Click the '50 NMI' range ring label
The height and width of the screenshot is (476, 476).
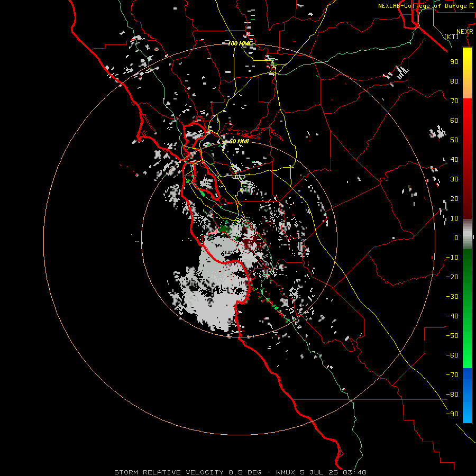tap(239, 141)
